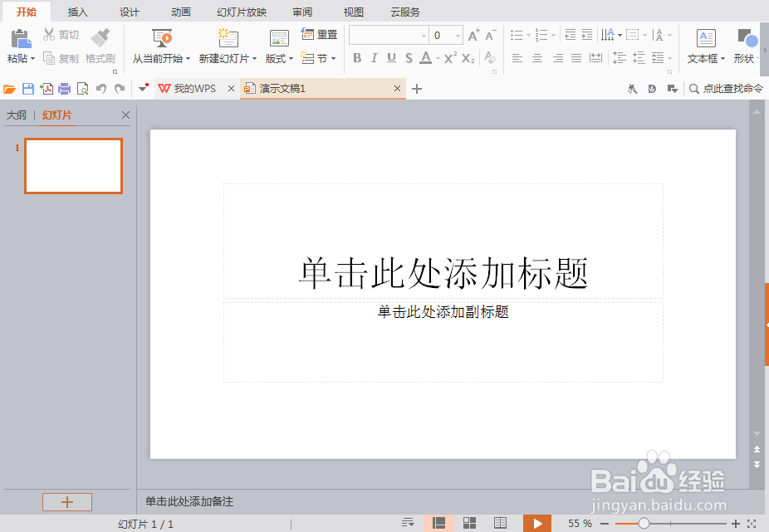This screenshot has width=769, height=532.
Task: Undo the last action
Action: 101,89
